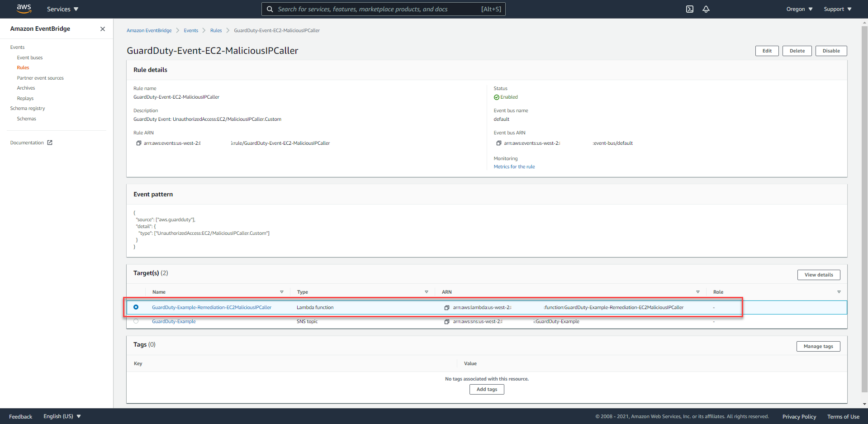Click the Edit rule button
The height and width of the screenshot is (424, 868).
(x=767, y=51)
